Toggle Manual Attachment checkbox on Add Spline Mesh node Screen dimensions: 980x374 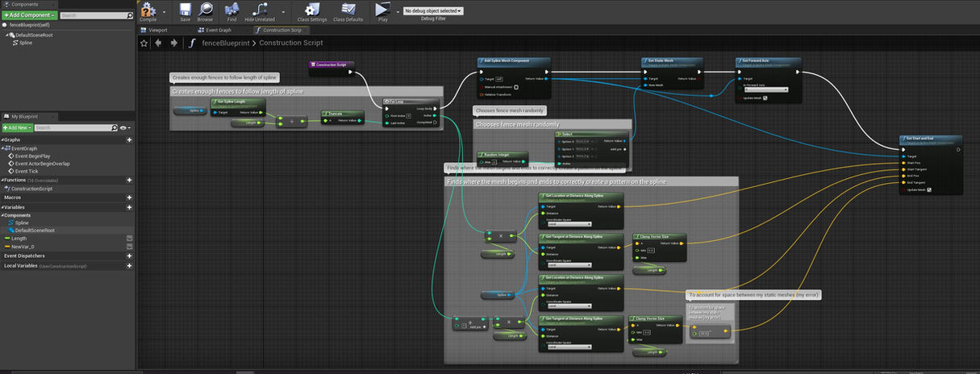tap(515, 87)
